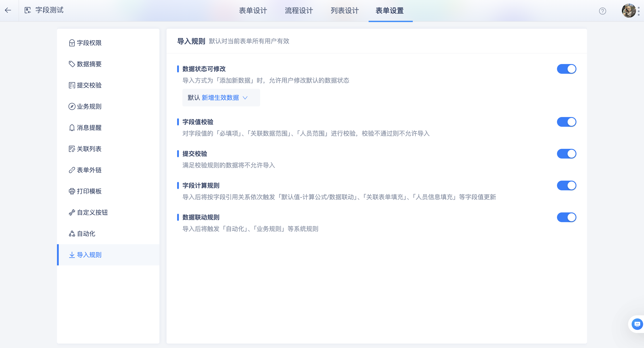The width and height of the screenshot is (644, 348).
Task: Select the 表单设置 tab
Action: [390, 11]
